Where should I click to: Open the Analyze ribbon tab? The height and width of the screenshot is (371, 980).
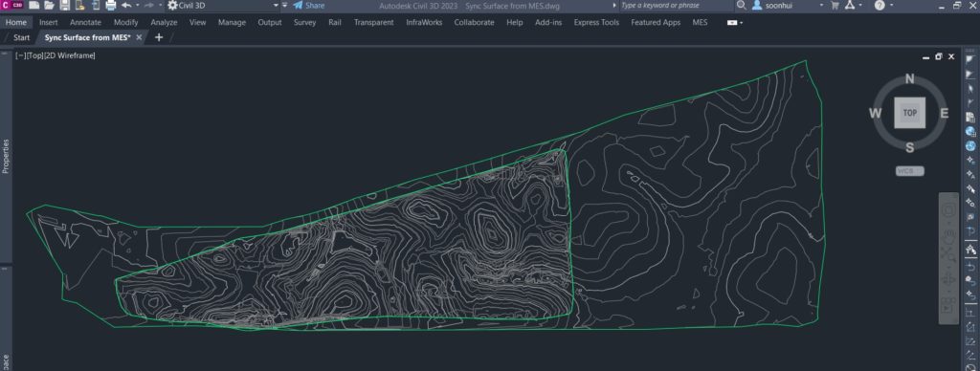(x=164, y=23)
